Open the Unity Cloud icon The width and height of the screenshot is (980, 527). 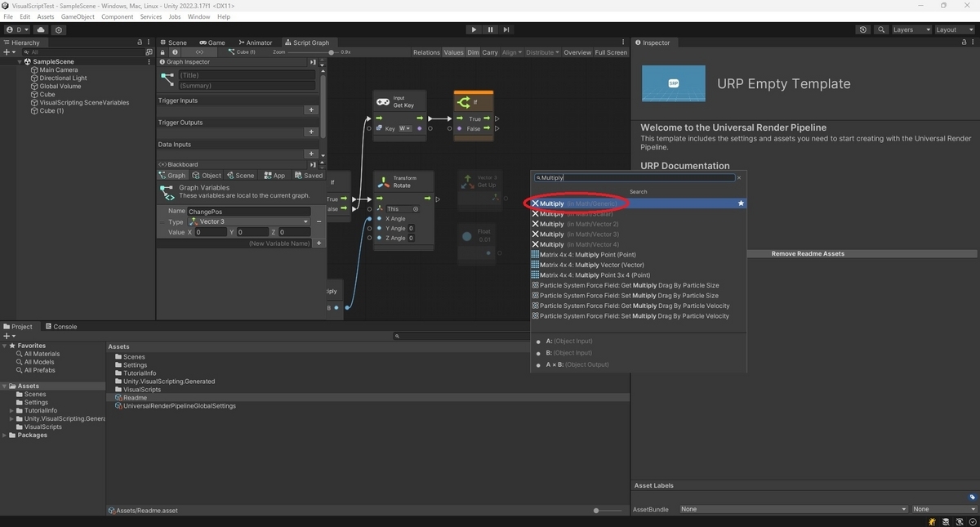tap(41, 29)
